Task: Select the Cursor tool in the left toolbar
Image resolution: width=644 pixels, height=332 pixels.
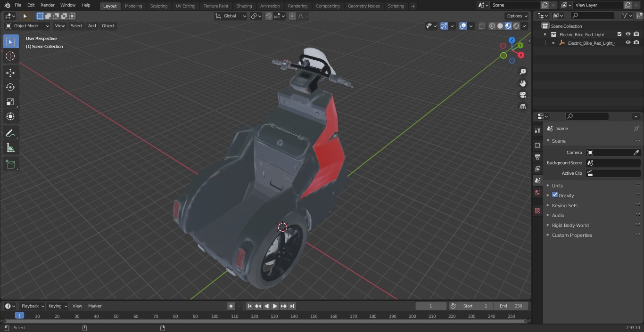Action: pos(10,56)
